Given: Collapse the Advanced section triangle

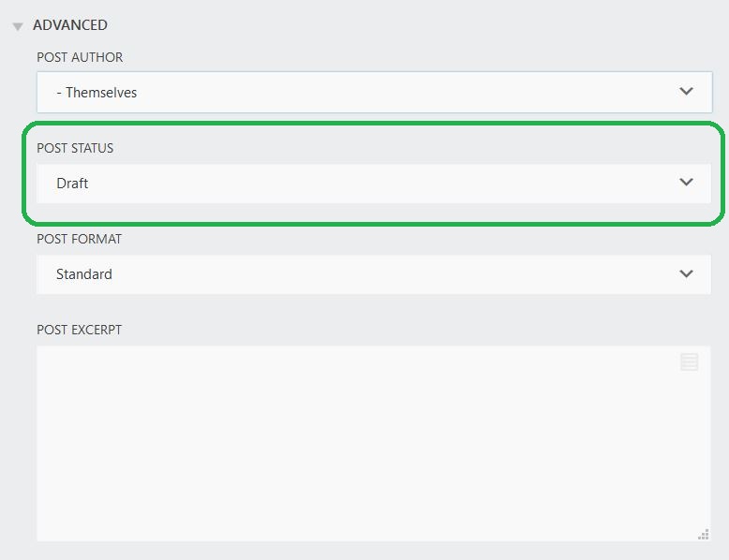Looking at the screenshot, I should coord(18,26).
